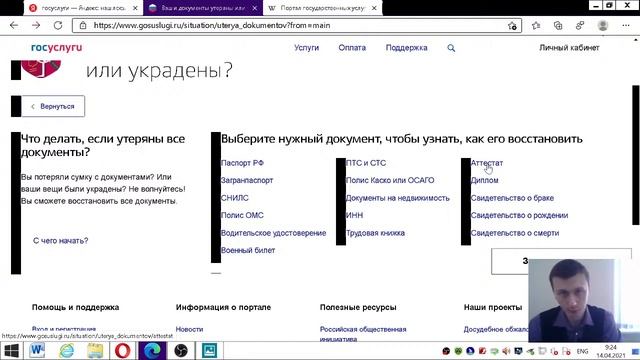Screen dimensions: 640x360
Task: Open File Explorer from the taskbar
Action: click(x=95, y=351)
